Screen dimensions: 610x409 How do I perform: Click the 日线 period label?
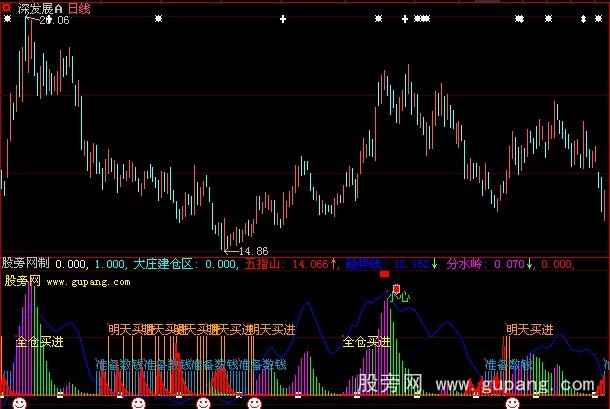coord(79,9)
